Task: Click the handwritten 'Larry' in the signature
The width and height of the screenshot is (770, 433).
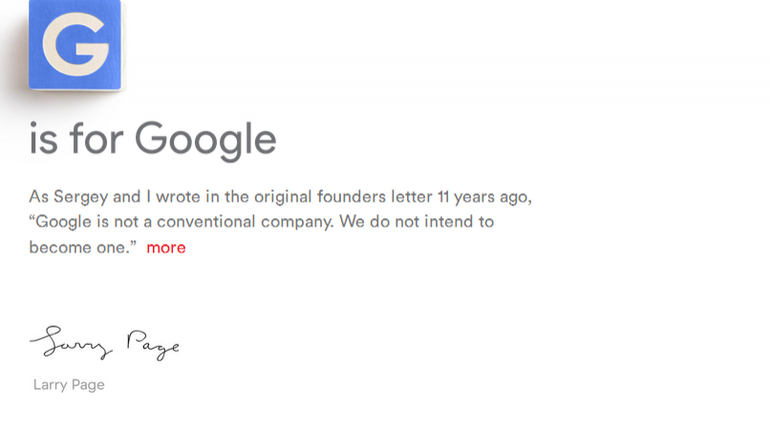Action: click(x=72, y=344)
